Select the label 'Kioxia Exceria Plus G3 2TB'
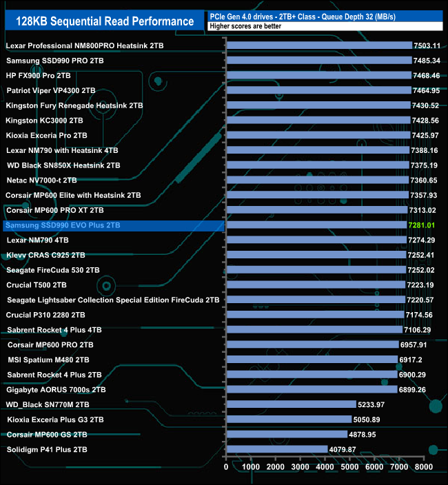 tap(55, 420)
